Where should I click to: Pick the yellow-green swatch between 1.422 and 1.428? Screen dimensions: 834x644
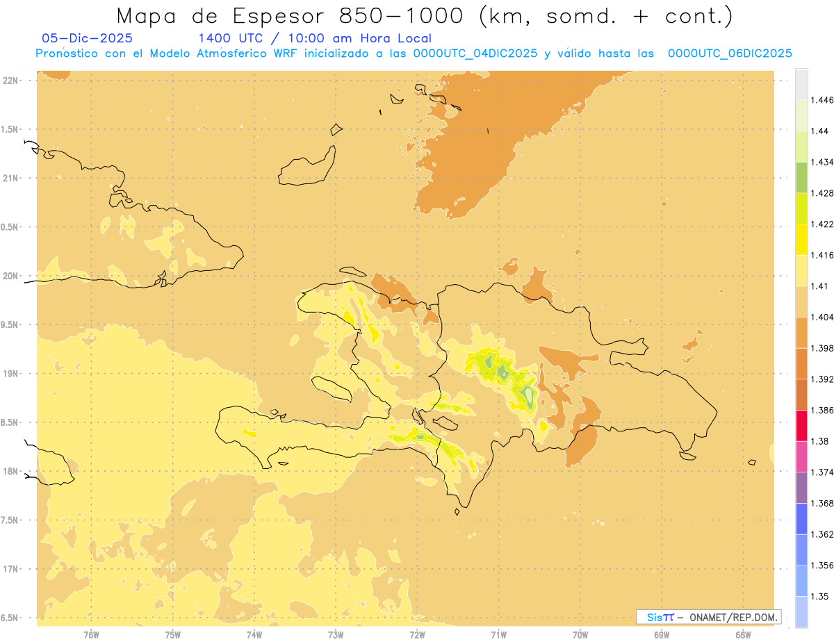pyautogui.click(x=801, y=208)
